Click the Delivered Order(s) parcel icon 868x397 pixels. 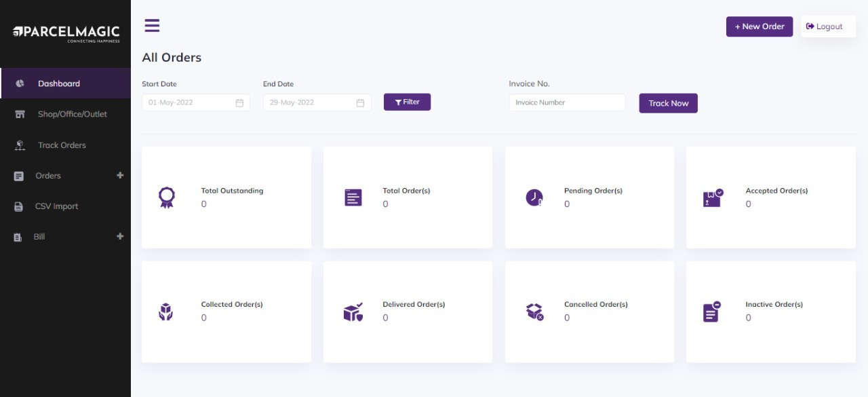353,311
